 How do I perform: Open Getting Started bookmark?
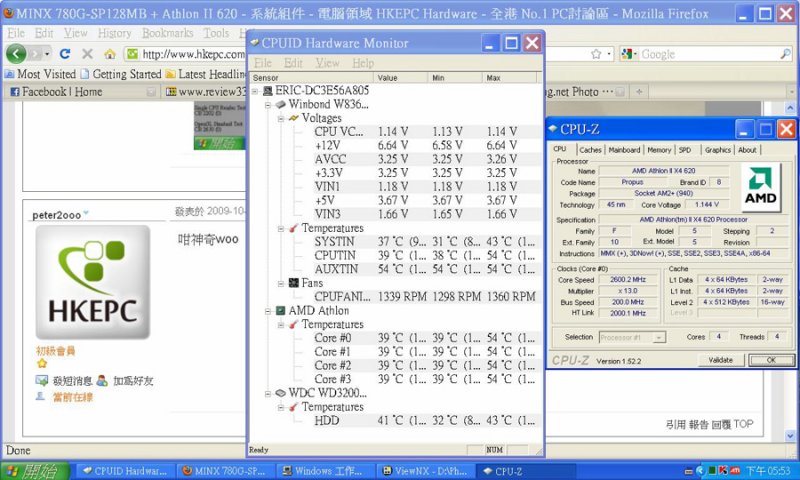coord(121,74)
